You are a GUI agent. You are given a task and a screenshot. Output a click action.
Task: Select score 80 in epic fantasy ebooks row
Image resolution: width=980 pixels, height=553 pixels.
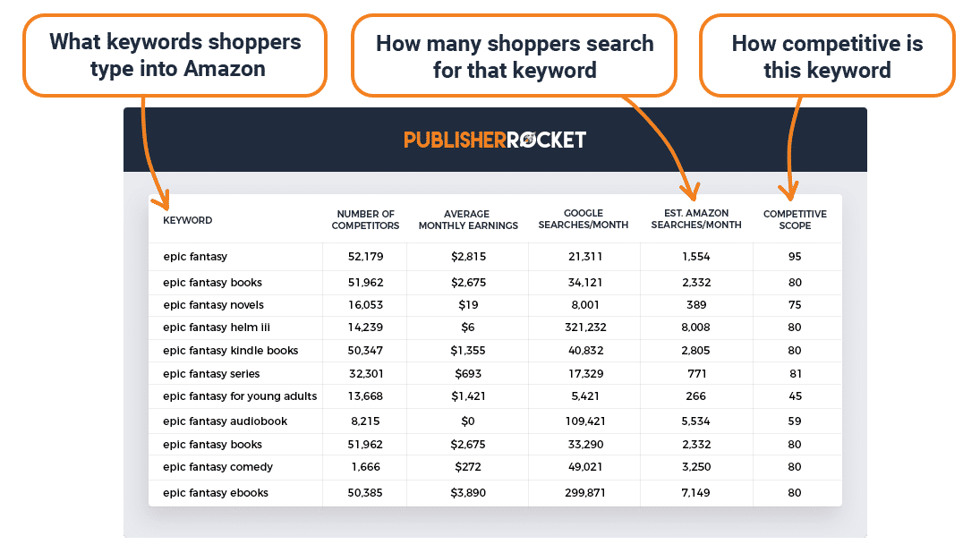[x=795, y=492]
